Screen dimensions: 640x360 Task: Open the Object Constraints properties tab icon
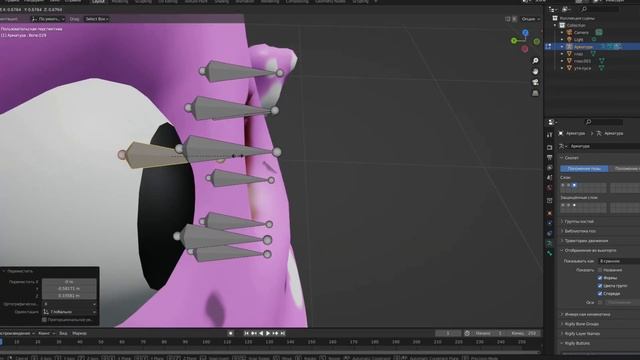[x=549, y=233]
